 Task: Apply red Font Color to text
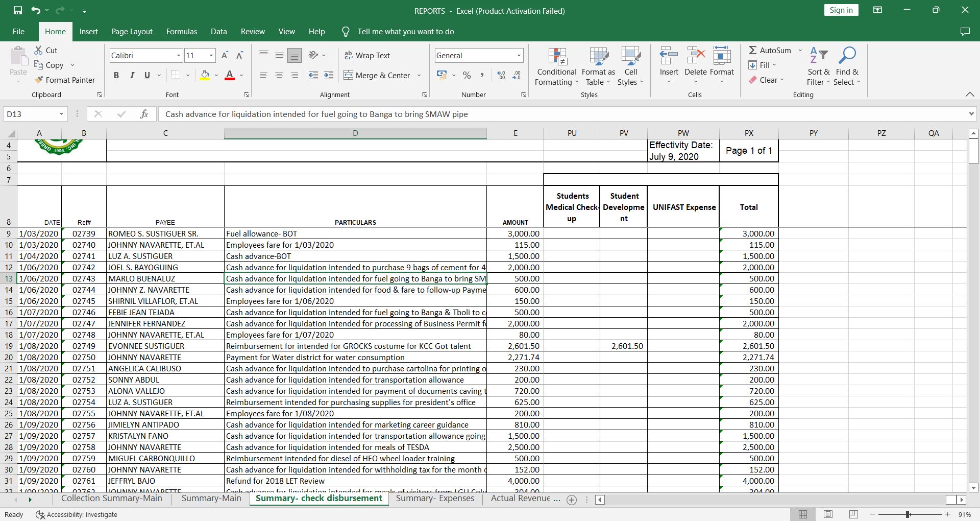coord(230,75)
